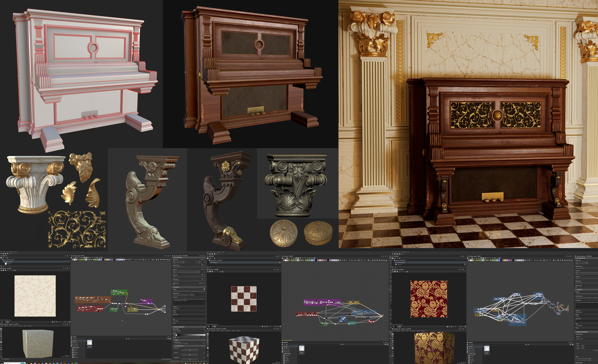Open Environment menu in test_graph window's 3D view
598x364 pixels.
click(x=228, y=331)
